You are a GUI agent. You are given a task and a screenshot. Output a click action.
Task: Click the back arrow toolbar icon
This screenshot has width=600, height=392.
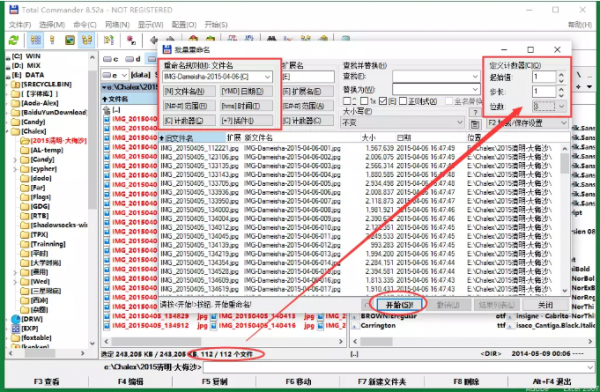(154, 40)
